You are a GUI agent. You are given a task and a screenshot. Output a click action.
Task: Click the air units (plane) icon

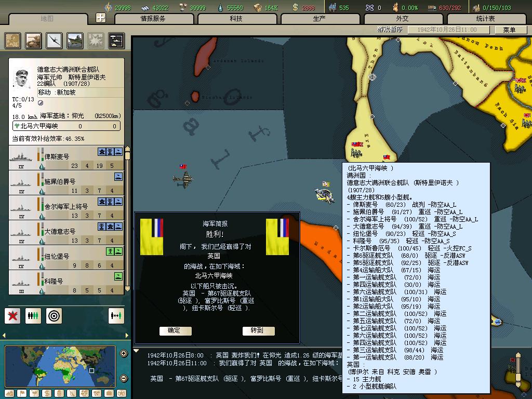[x=55, y=41]
